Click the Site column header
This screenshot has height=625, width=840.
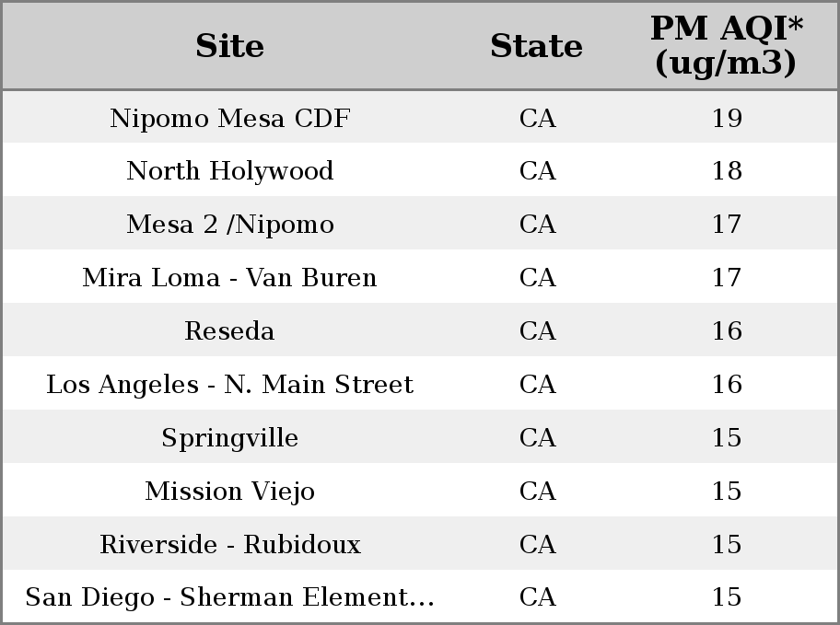230,46
